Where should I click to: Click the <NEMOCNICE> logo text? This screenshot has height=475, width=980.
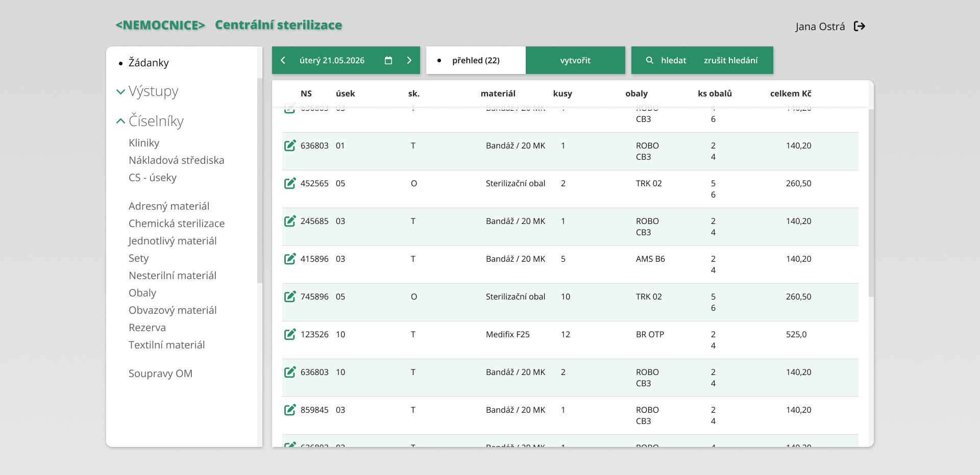[x=160, y=25]
